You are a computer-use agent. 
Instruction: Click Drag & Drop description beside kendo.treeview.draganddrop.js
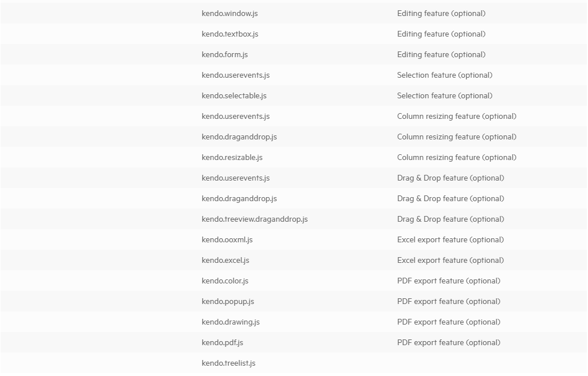(451, 219)
